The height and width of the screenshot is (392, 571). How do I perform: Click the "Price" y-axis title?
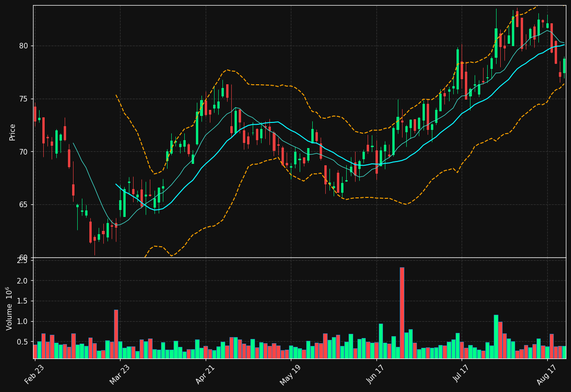pyautogui.click(x=13, y=132)
